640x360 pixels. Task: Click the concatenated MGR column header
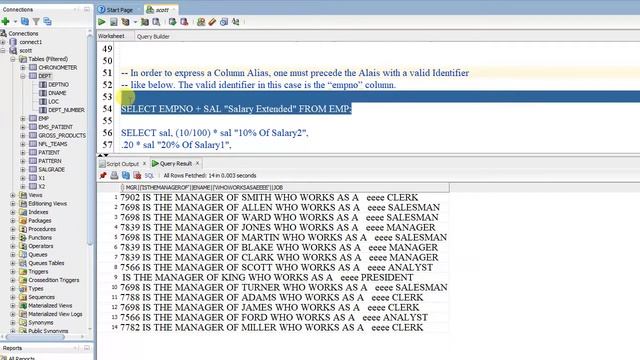285,188
